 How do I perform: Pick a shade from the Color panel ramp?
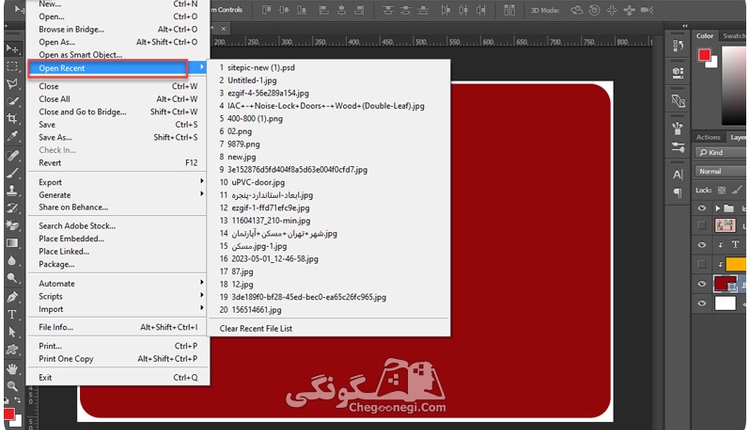coord(734,86)
